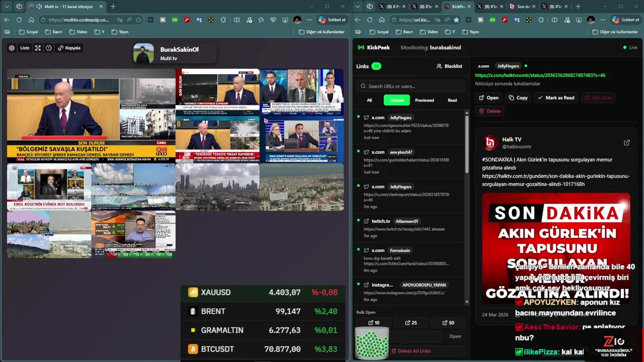Toggle fullscreen icon in Multi tv toolbar
This screenshot has width=644, height=362.
(x=38, y=48)
